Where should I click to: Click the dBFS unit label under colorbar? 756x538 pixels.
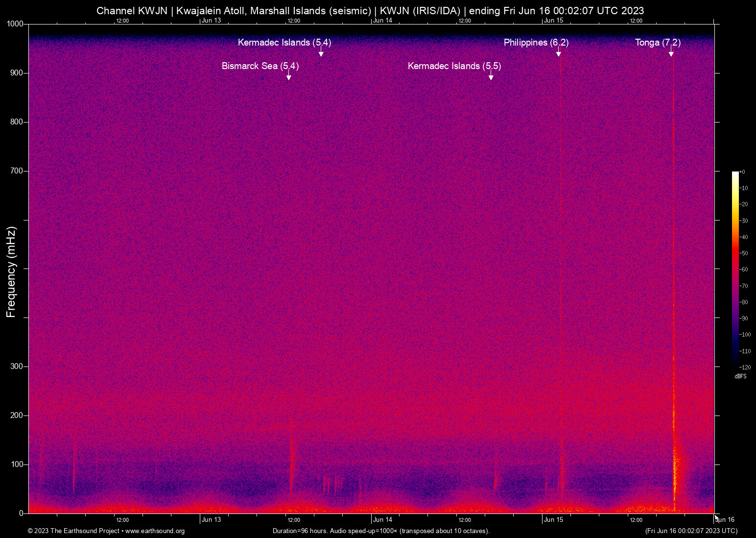(740, 376)
